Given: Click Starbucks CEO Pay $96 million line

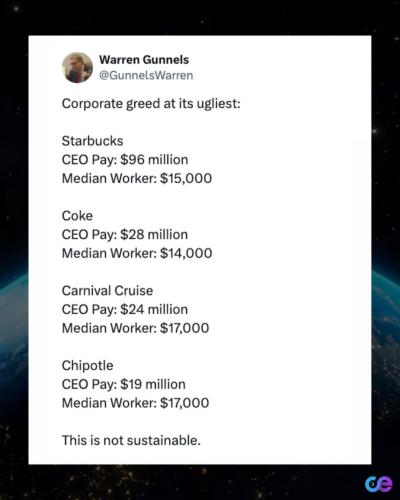Looking at the screenshot, I should coord(125,160).
